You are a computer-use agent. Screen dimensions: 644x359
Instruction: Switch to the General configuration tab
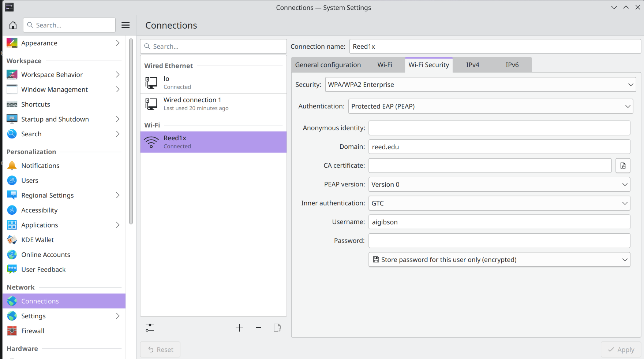[x=328, y=65]
